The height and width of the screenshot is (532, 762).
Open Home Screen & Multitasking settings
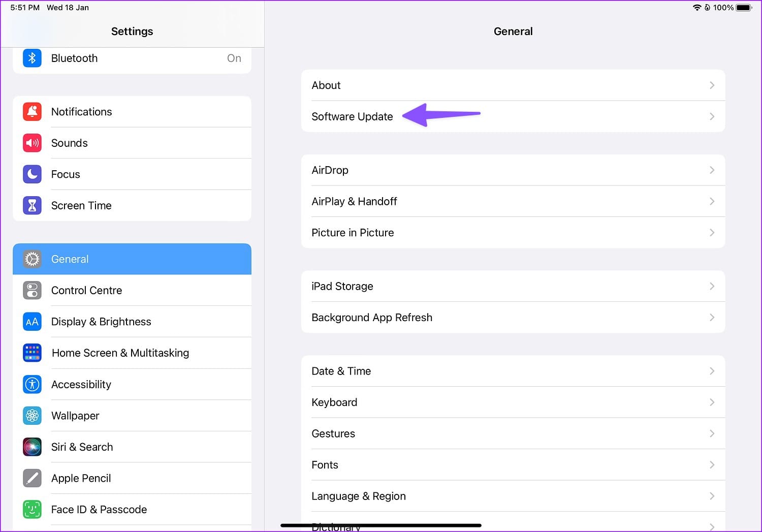coord(132,353)
